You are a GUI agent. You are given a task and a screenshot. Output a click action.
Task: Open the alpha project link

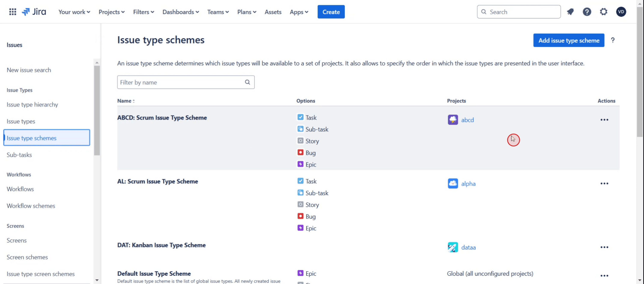(468, 184)
